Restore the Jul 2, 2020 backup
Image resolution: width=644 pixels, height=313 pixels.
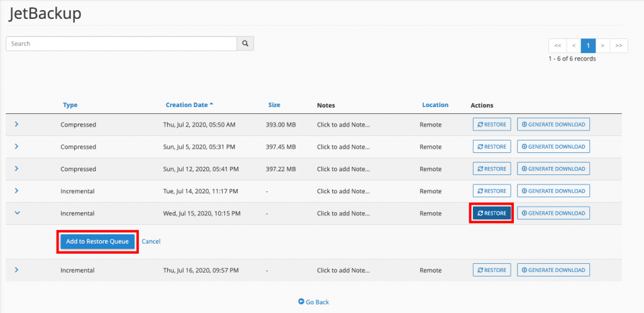492,125
